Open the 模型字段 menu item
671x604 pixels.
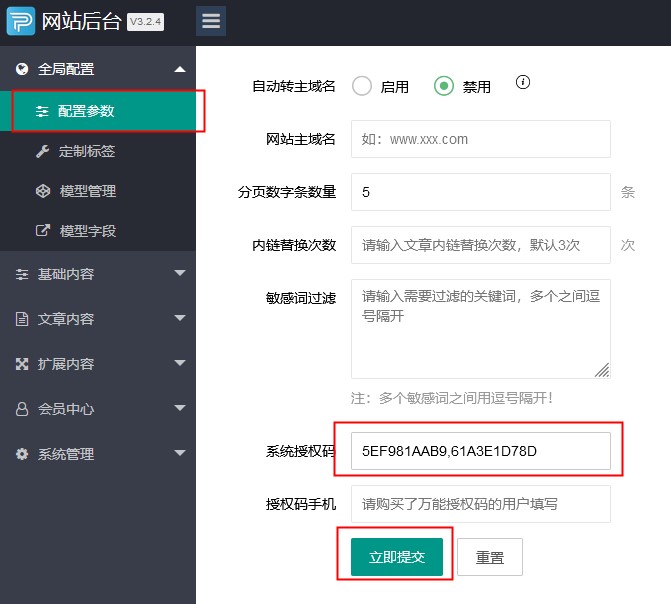coord(98,231)
